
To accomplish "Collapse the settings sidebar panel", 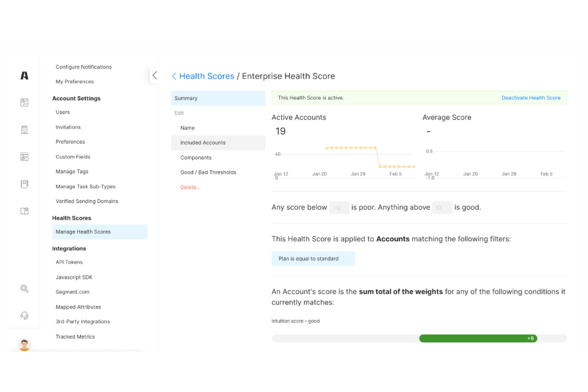I will click(x=155, y=75).
